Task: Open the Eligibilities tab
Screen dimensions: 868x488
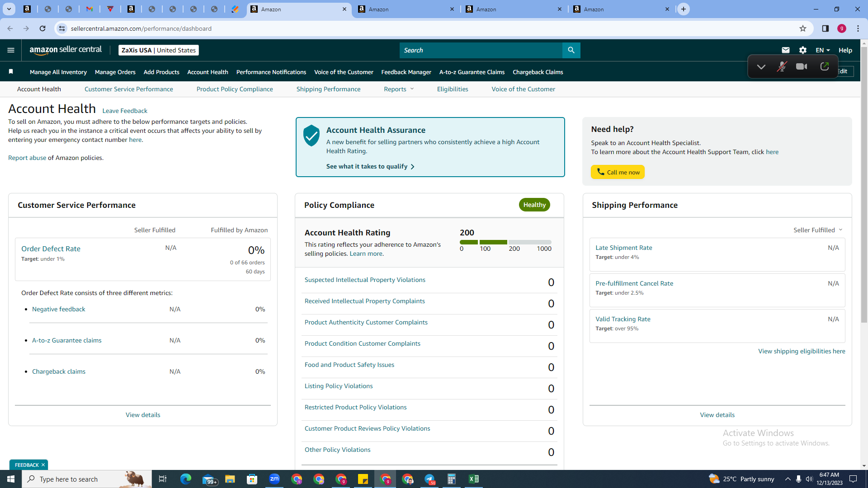Action: pyautogui.click(x=453, y=89)
